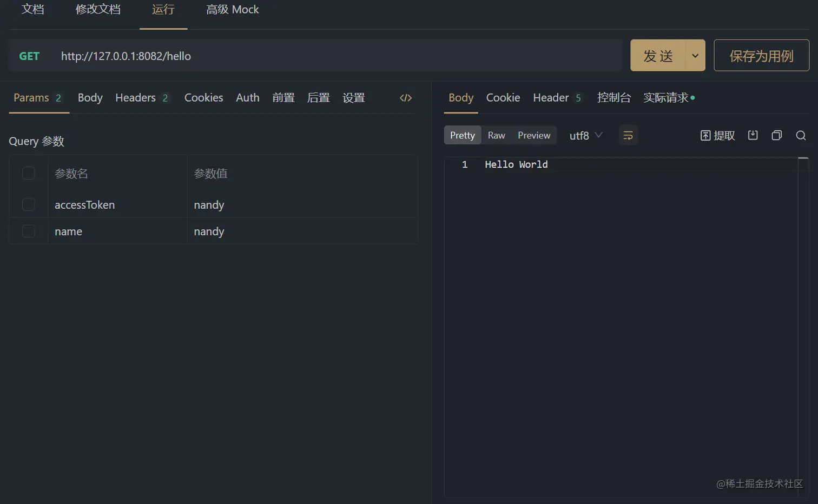Viewport: 818px width, 504px height.
Task: View the response Header tab
Action: 558,98
